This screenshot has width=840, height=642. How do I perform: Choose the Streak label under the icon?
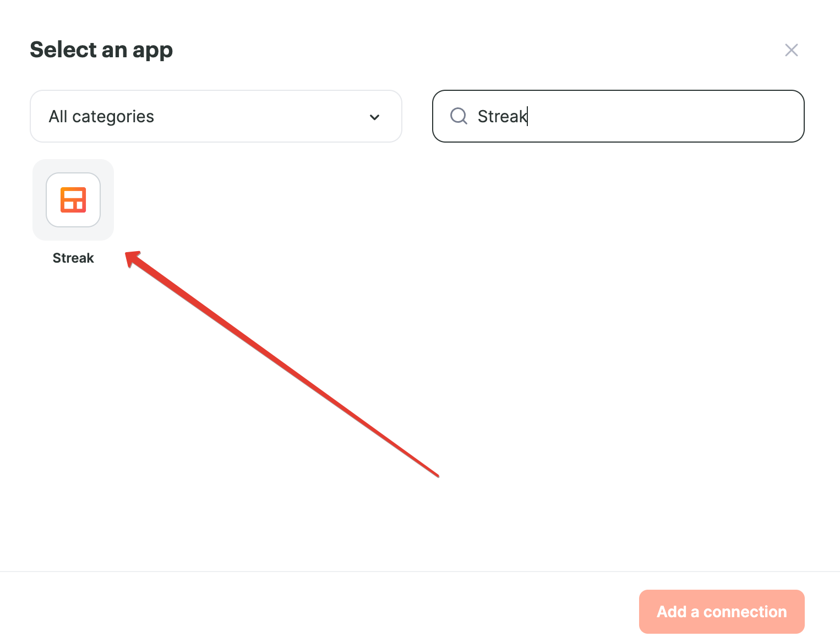coord(73,258)
